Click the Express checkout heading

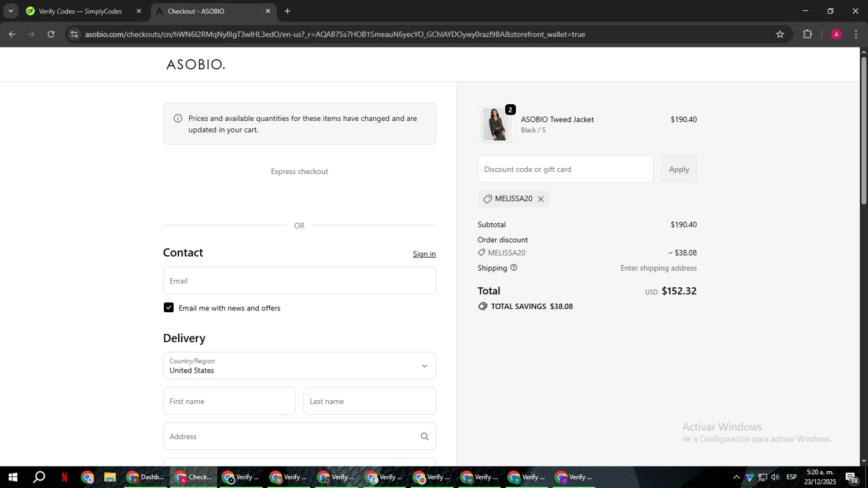pyautogui.click(x=299, y=172)
